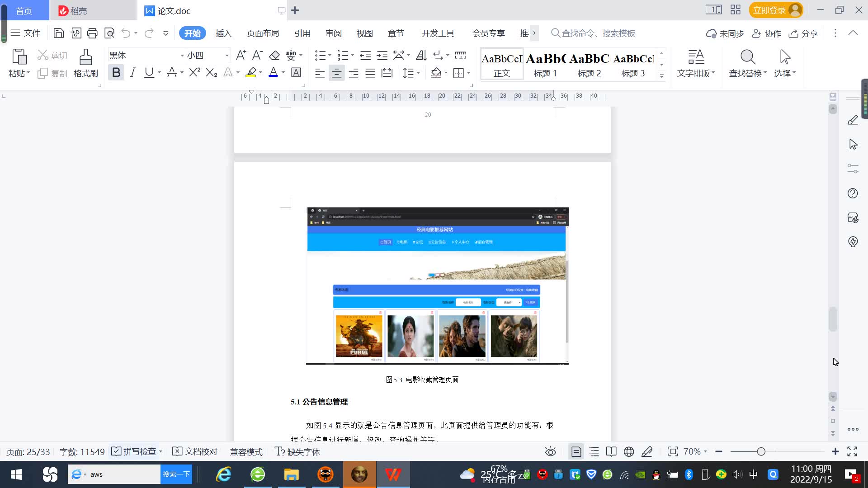This screenshot has height=488, width=868.
Task: Apply superscript formatting
Action: click(194, 72)
